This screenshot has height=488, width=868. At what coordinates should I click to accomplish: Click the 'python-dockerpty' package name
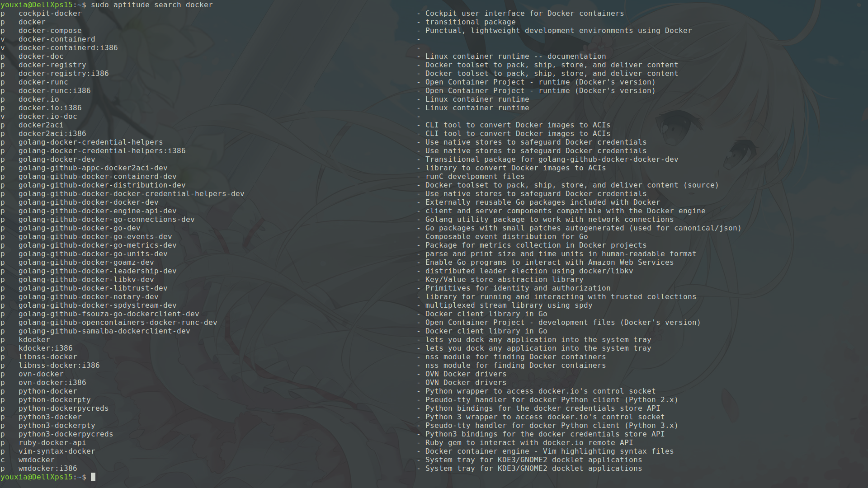pyautogui.click(x=55, y=399)
